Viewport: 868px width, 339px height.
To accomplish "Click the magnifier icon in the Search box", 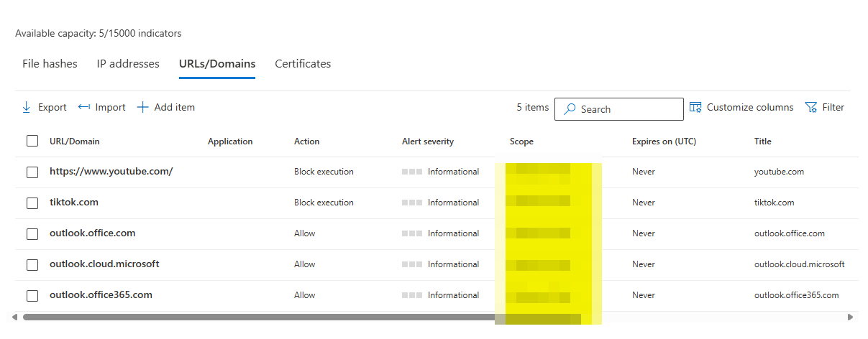I will tap(570, 109).
